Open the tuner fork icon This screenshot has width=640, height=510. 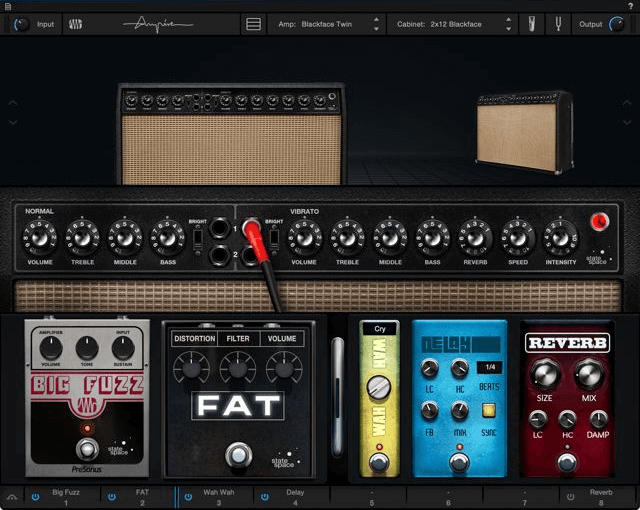coord(558,24)
